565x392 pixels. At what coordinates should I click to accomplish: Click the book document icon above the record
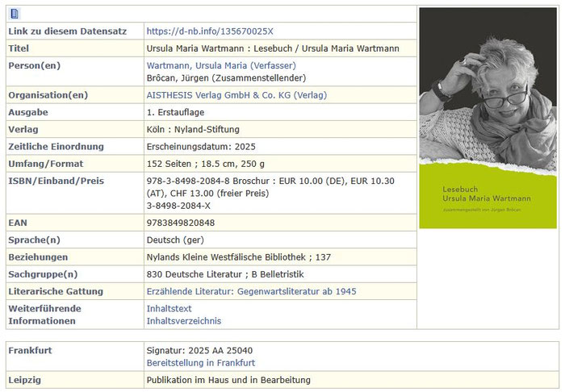(x=15, y=14)
